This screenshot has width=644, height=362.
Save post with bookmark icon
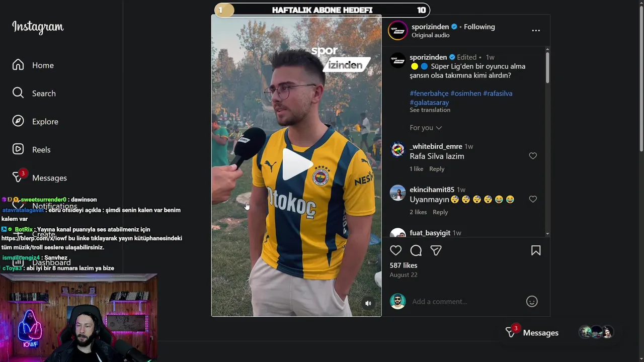point(536,250)
